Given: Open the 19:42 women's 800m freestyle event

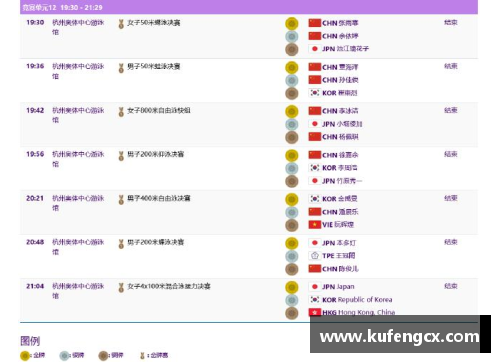Looking at the screenshot, I should [x=159, y=110].
